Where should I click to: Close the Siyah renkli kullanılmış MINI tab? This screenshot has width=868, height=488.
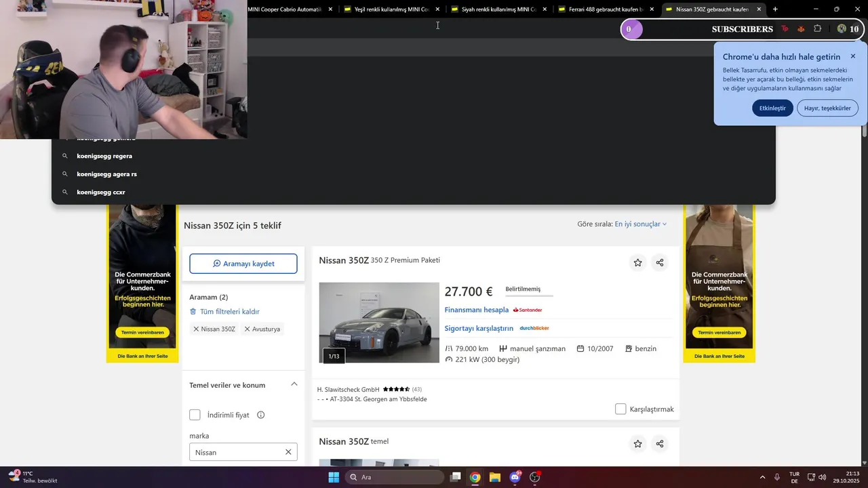click(x=545, y=9)
